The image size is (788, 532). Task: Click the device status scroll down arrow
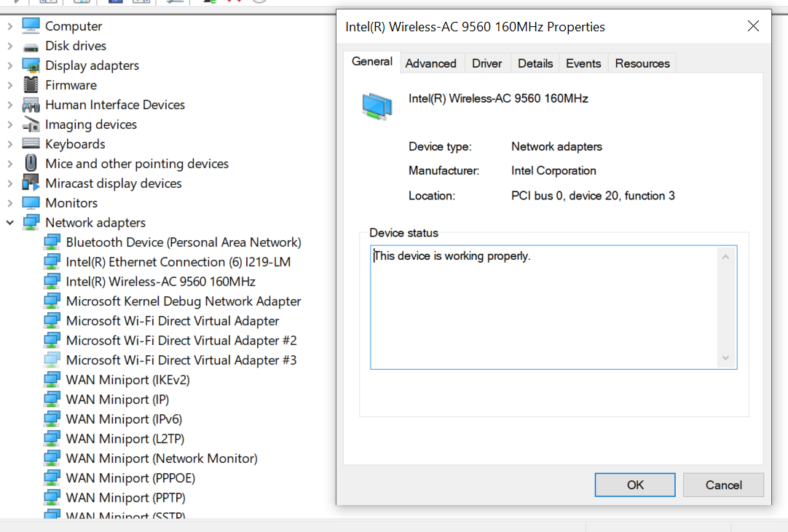tap(725, 357)
